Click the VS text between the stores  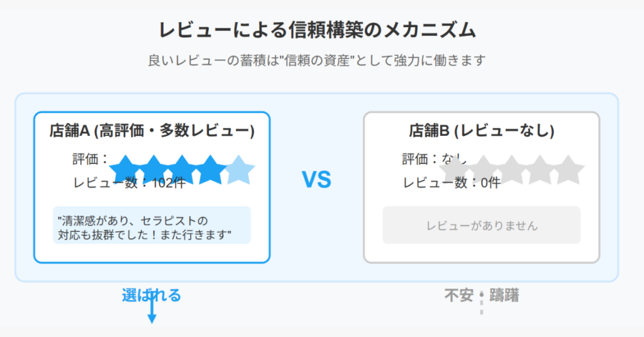tap(317, 180)
